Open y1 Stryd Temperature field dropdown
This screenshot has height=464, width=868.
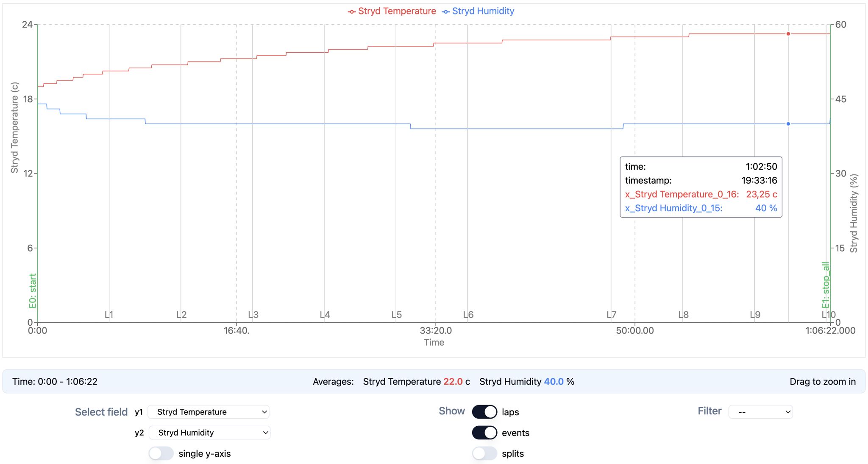[x=209, y=412]
